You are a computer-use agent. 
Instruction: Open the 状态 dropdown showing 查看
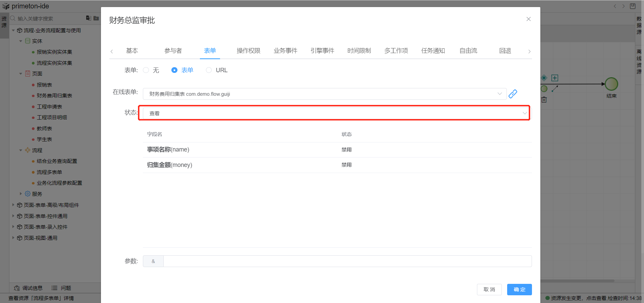(x=334, y=113)
